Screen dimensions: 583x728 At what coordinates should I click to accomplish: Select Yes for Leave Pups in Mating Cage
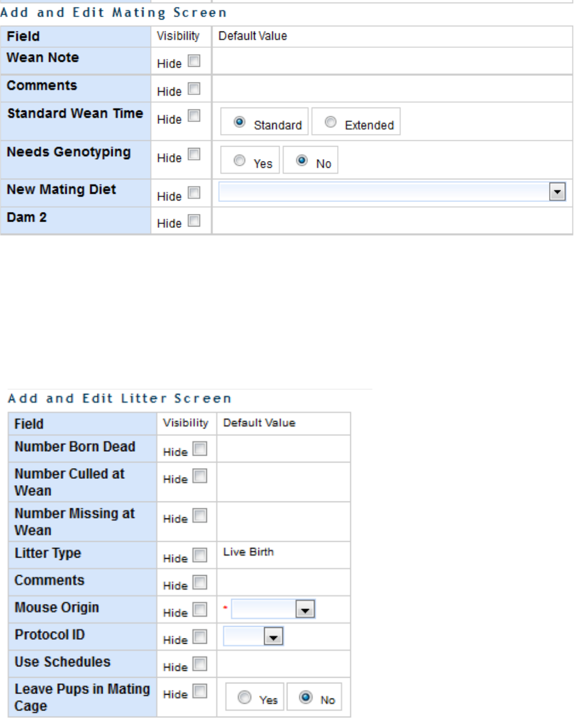point(245,698)
